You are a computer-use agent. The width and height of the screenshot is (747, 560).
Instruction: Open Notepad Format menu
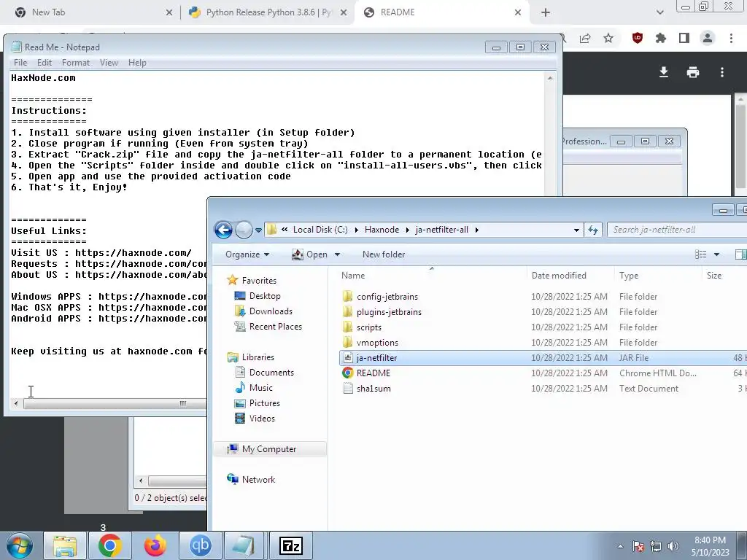[x=76, y=63]
